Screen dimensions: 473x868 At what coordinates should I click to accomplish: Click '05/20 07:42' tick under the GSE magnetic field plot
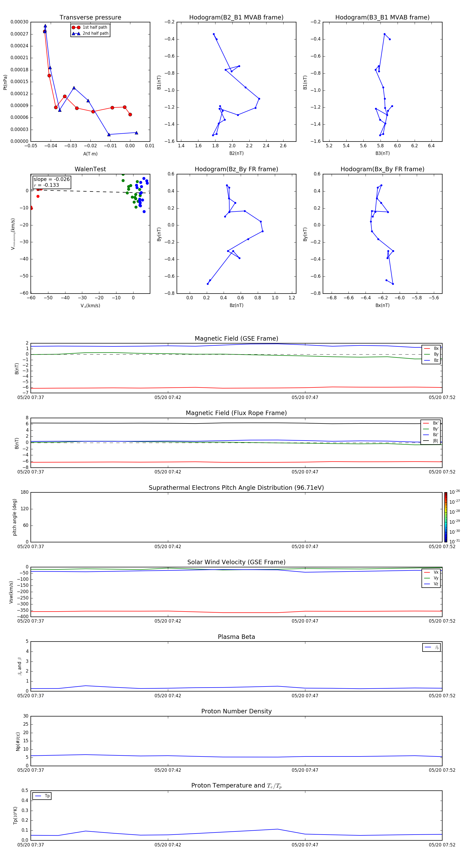pos(168,397)
